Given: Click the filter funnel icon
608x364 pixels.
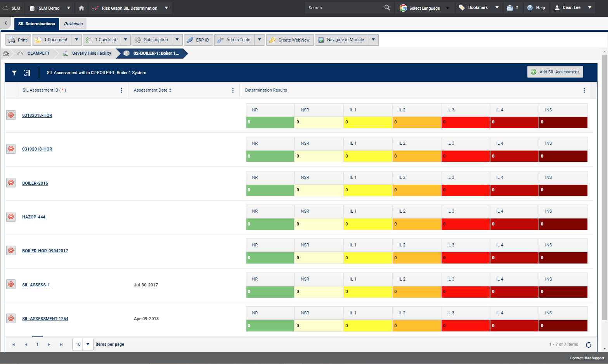Looking at the screenshot, I should coord(14,73).
